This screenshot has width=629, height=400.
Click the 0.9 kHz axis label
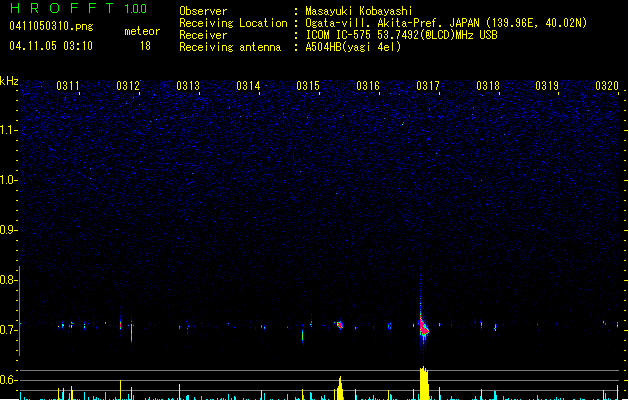[8, 230]
